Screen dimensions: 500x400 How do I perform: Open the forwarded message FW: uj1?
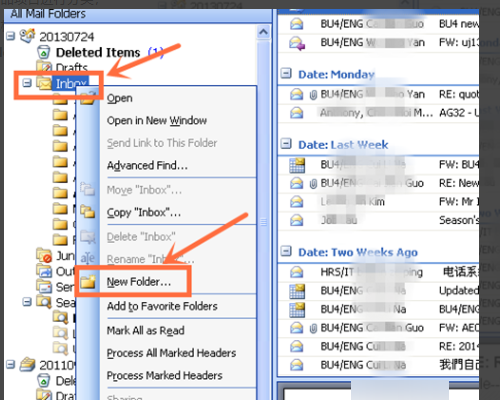[378, 43]
